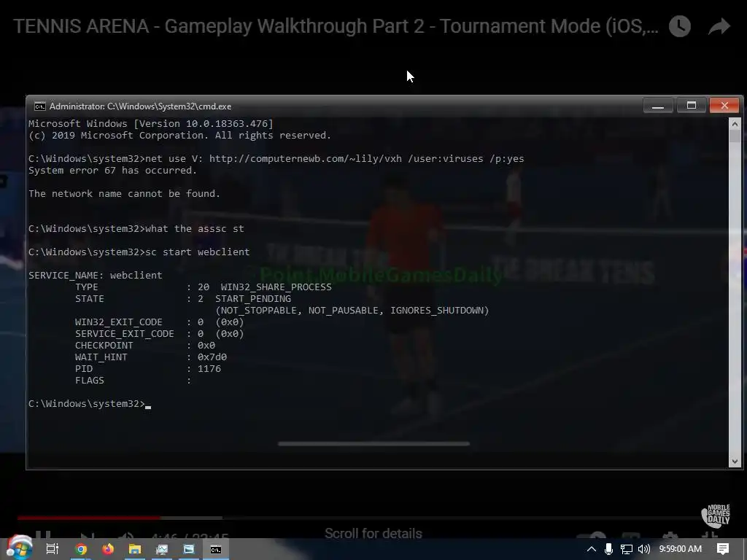The width and height of the screenshot is (747, 560).
Task: Click the PID 1176 row
Action: click(x=147, y=369)
